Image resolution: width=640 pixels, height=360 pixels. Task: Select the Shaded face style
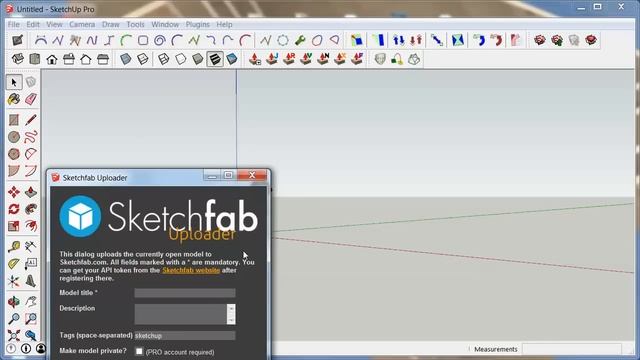(x=198, y=59)
